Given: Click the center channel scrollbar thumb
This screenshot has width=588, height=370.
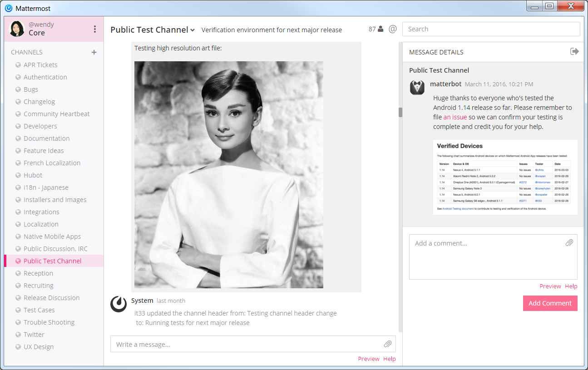Looking at the screenshot, I should tap(400, 112).
